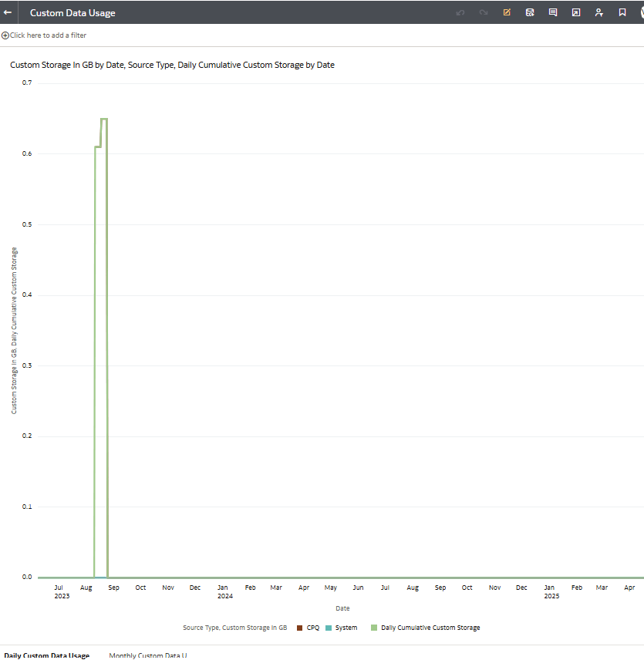This screenshot has width=644, height=660.
Task: Click the user avatar icon
Action: click(641, 12)
